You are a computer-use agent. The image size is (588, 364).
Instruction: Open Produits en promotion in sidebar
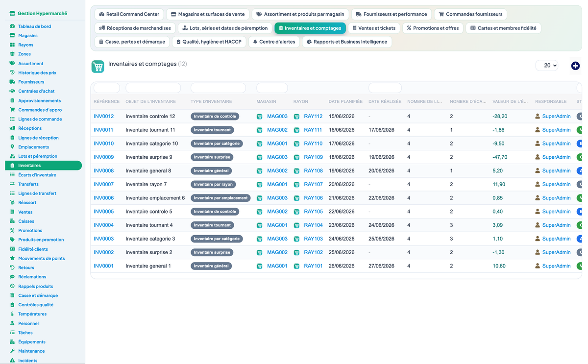point(41,240)
